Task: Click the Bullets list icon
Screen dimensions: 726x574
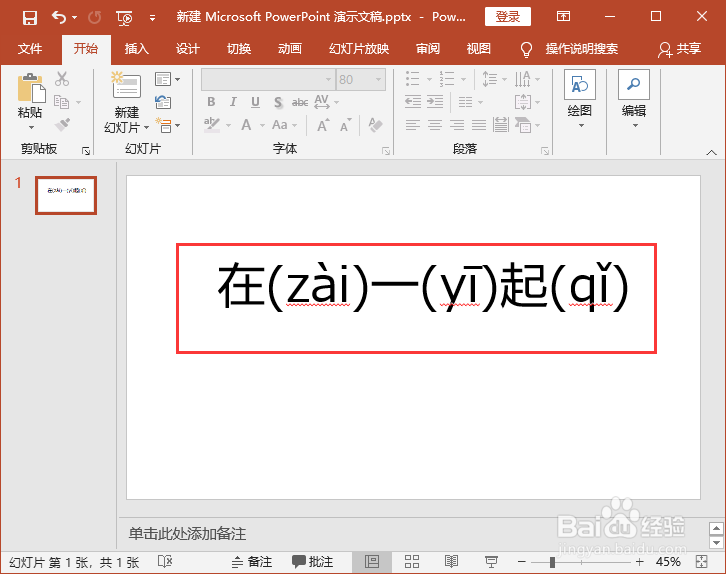Action: point(412,79)
